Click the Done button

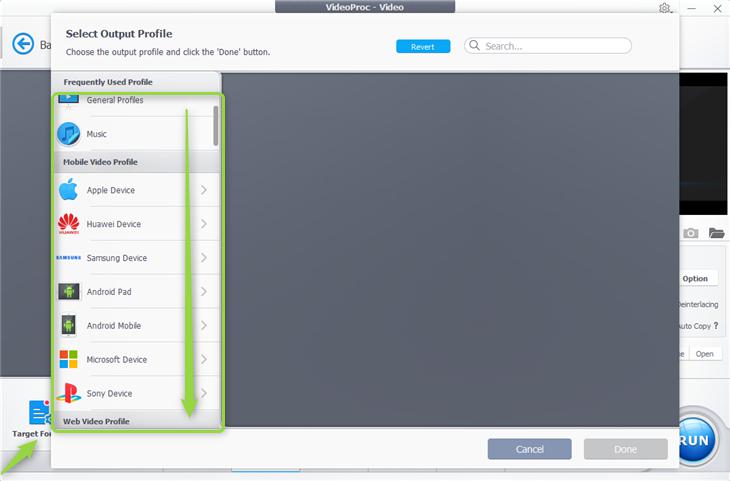coord(625,449)
